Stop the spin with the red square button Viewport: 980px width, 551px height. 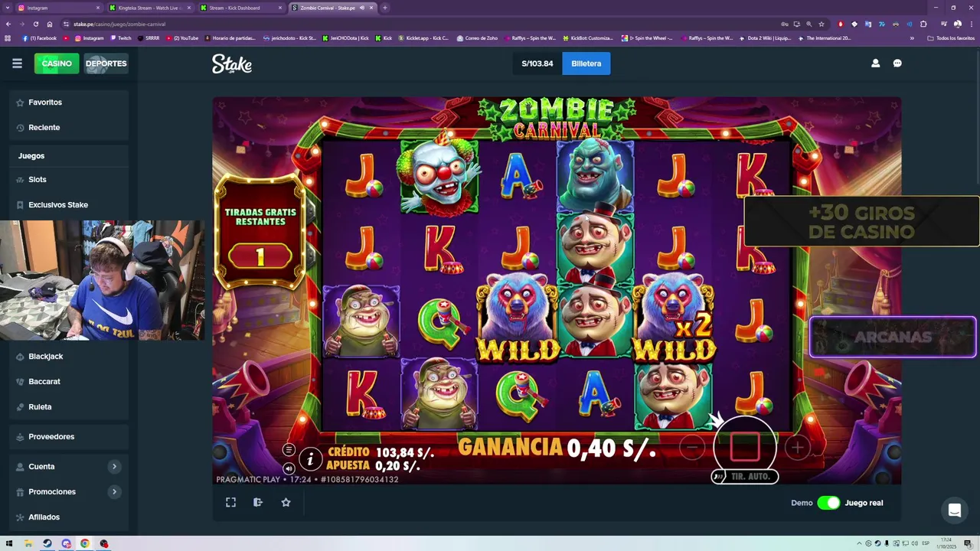click(745, 446)
